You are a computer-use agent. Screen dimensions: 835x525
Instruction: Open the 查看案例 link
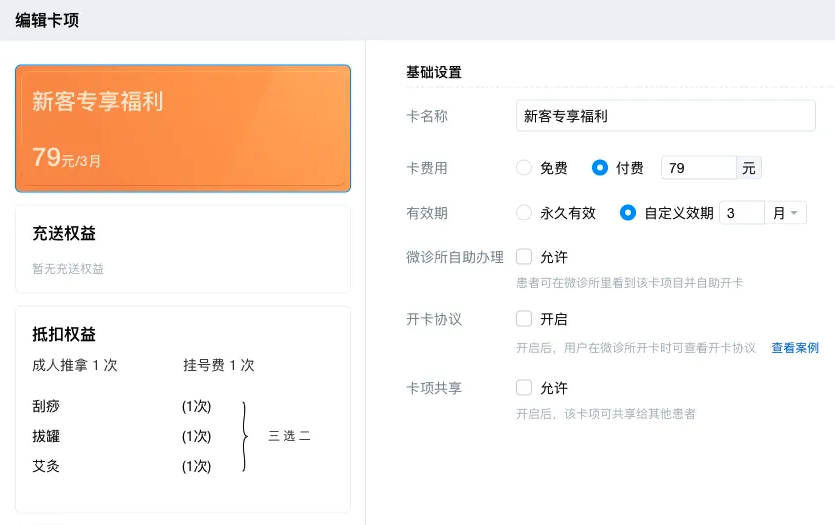[794, 348]
